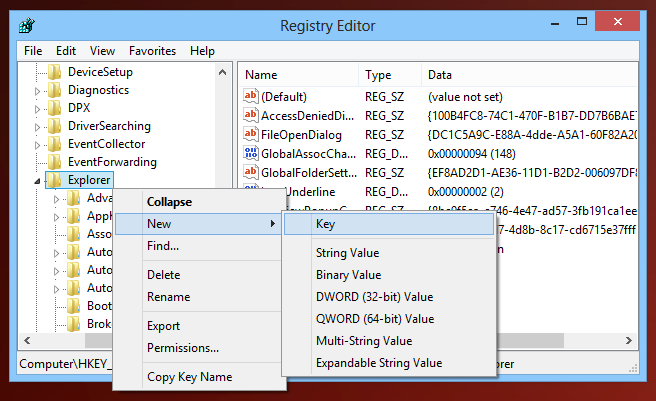Screen dimensions: 656x401
Task: Click the Brok subfolder icon
Action: click(74, 324)
